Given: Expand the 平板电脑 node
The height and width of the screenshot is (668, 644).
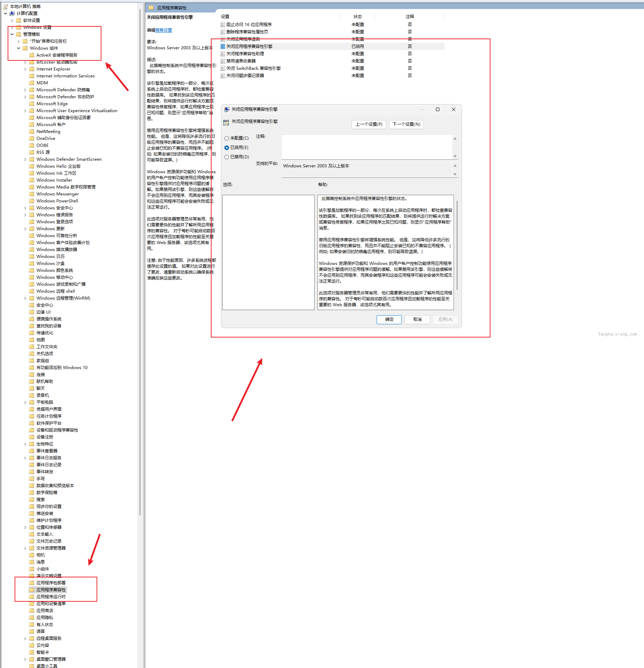Looking at the screenshot, I should point(25,402).
